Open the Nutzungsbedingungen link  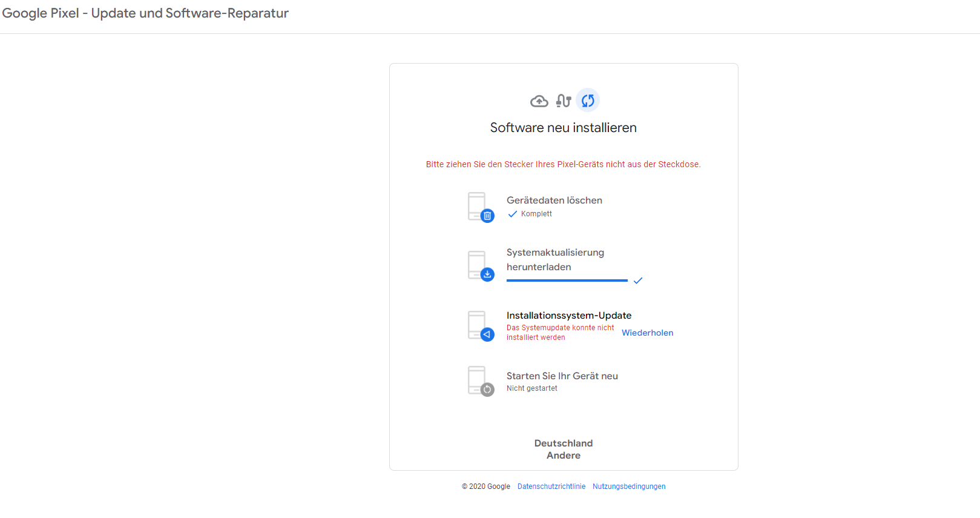point(629,486)
